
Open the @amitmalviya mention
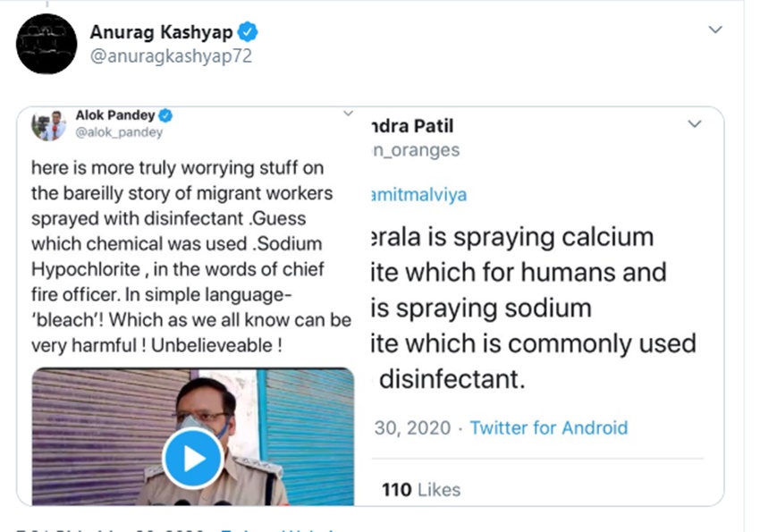418,194
